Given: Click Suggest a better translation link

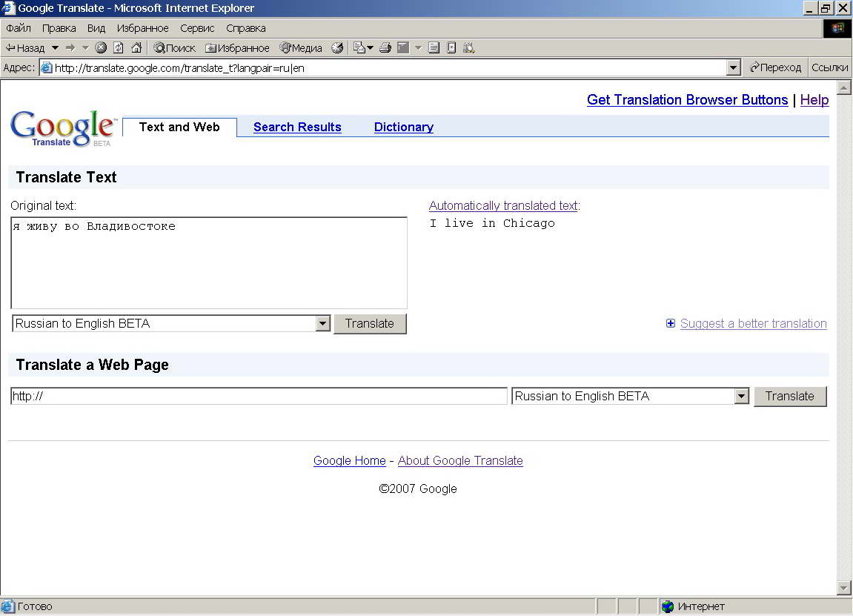Looking at the screenshot, I should pyautogui.click(x=754, y=324).
